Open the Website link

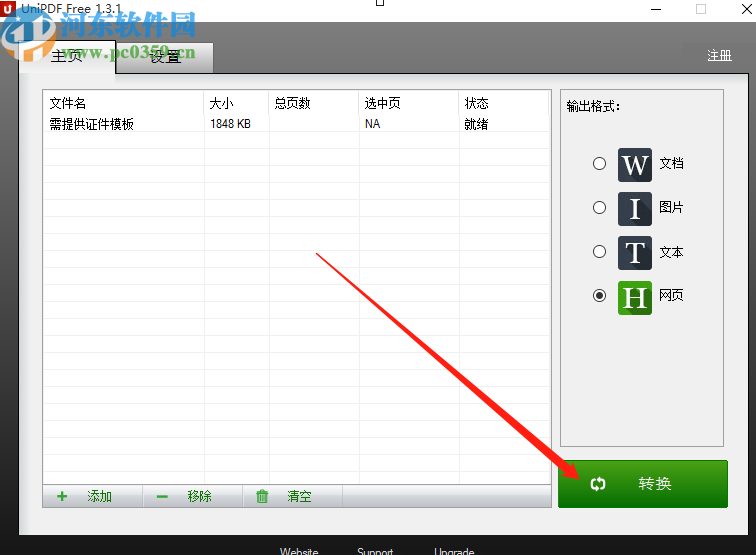(x=299, y=551)
